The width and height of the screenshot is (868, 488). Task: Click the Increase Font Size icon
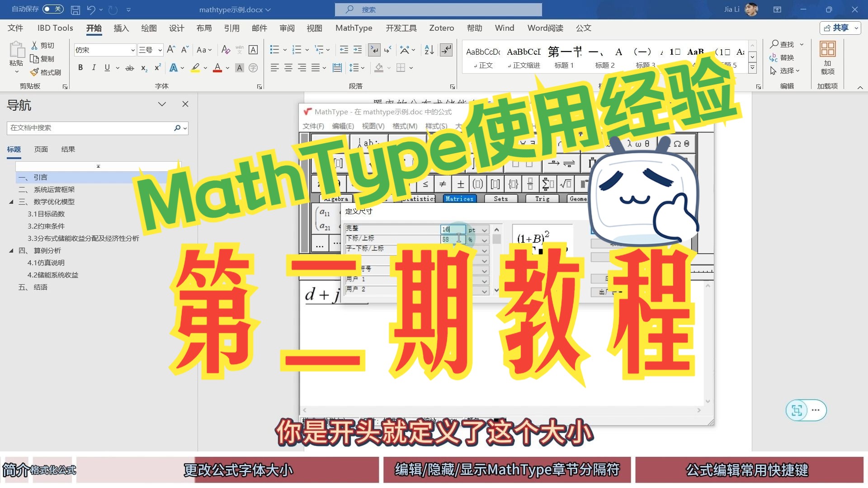tap(171, 50)
